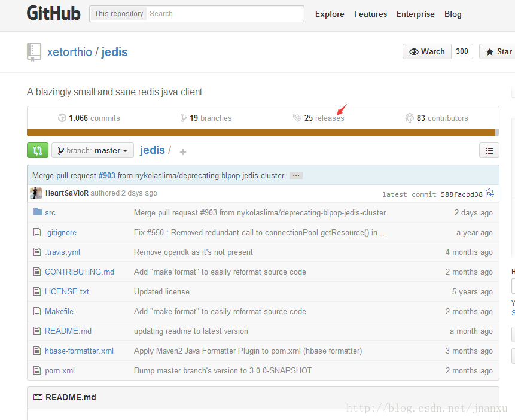The height and width of the screenshot is (420, 515).
Task: Click the releases tag icon
Action: point(297,118)
